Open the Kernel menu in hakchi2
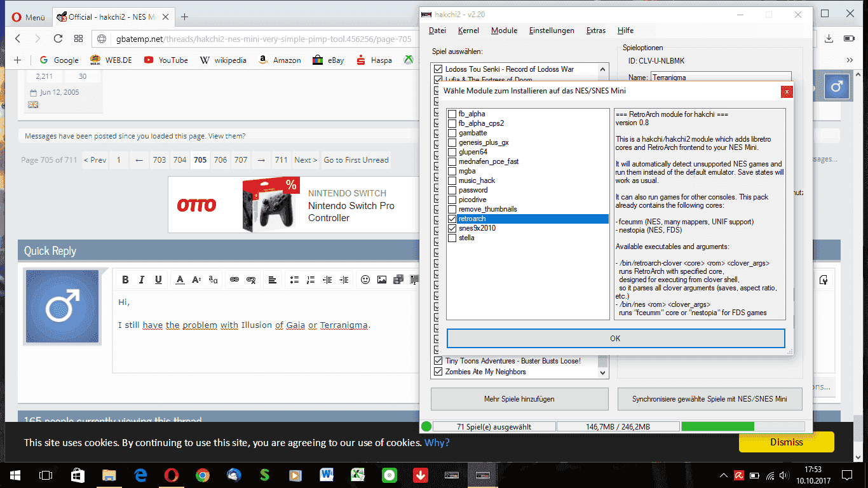The height and width of the screenshot is (488, 868). [x=468, y=30]
